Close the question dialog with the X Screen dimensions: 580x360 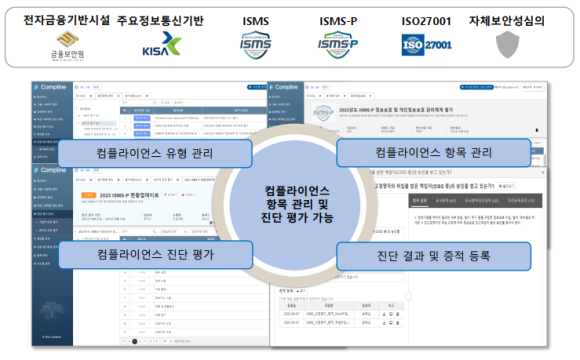543,172
